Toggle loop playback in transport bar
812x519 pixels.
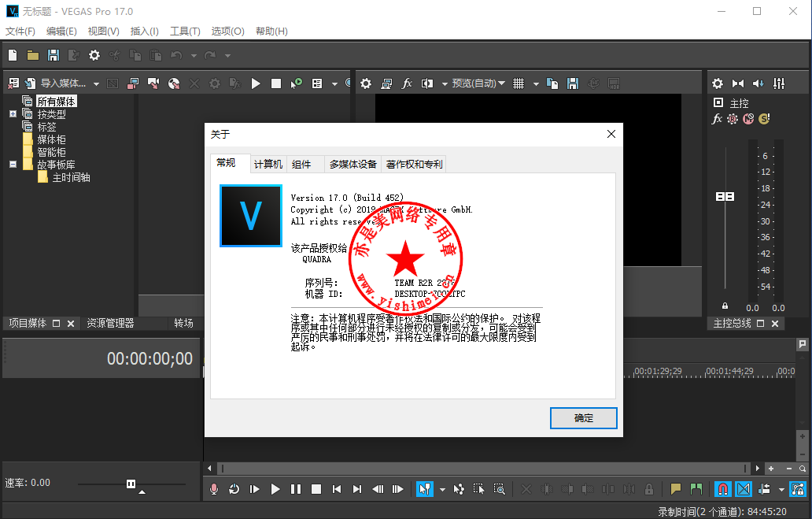tap(234, 489)
